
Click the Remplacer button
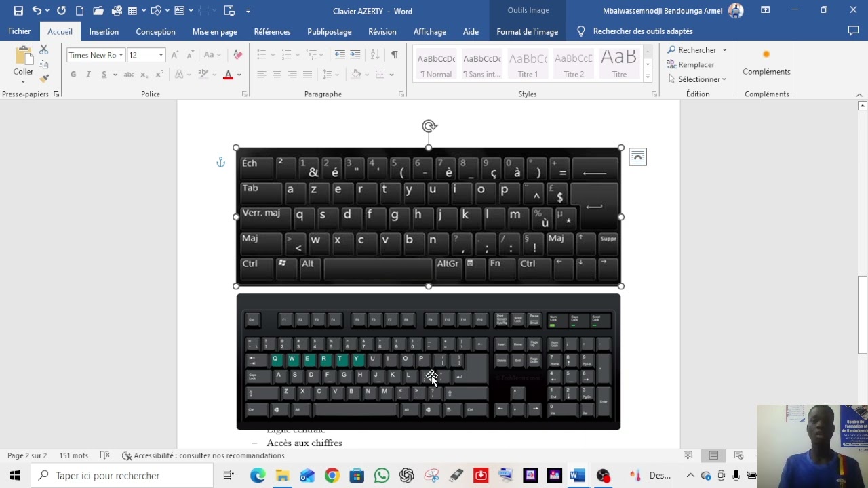click(x=690, y=65)
